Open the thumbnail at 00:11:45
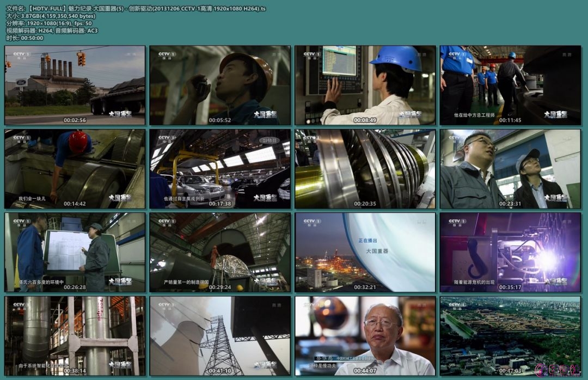588x380 pixels. pos(510,85)
